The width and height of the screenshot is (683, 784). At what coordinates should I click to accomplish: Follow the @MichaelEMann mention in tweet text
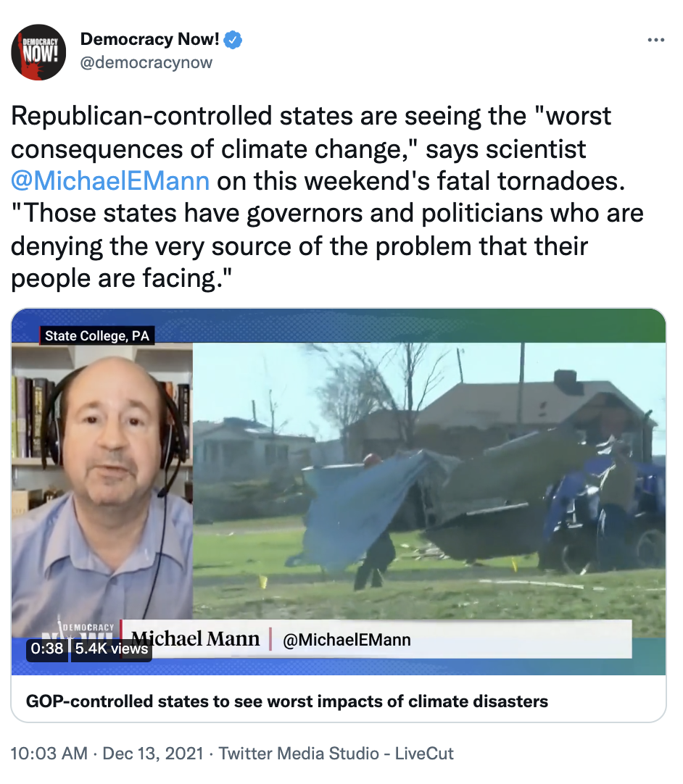click(110, 180)
